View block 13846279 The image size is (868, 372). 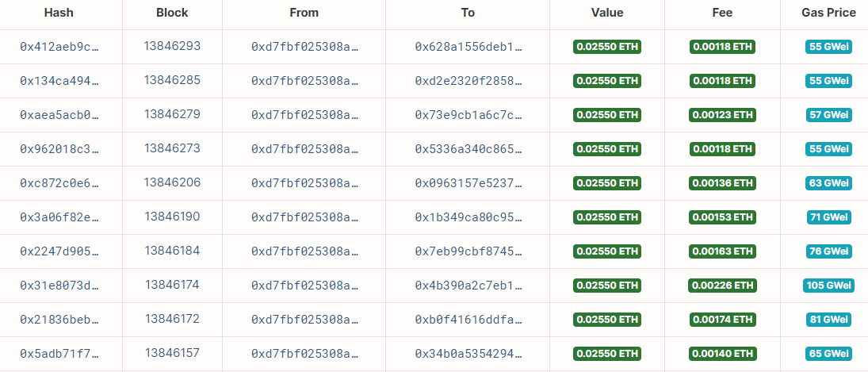pyautogui.click(x=172, y=114)
